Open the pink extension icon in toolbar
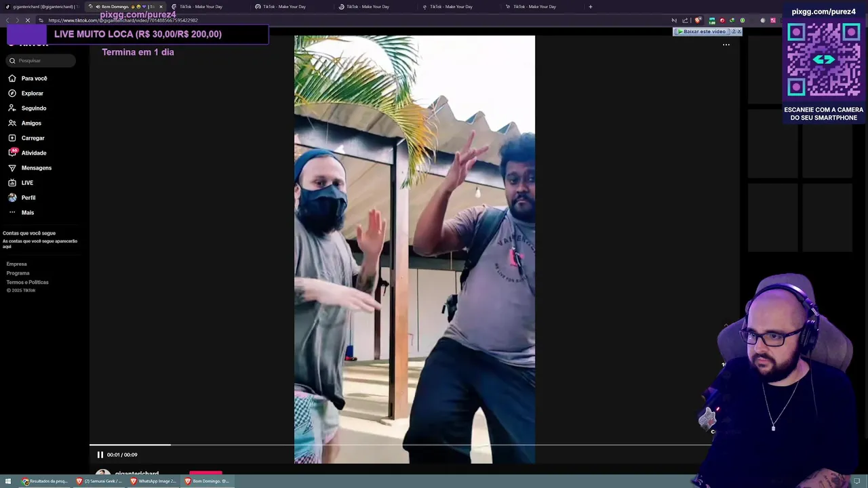868x488 pixels. point(772,20)
